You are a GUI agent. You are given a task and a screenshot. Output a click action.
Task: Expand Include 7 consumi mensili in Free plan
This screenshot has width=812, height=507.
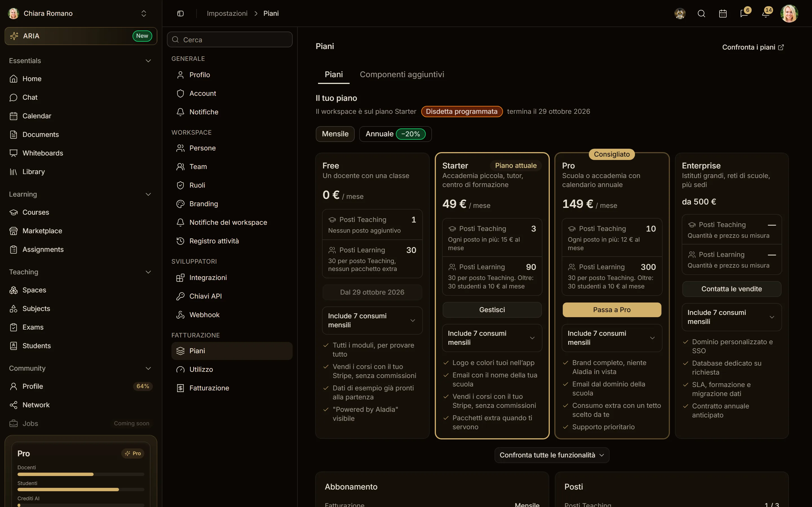[372, 321]
